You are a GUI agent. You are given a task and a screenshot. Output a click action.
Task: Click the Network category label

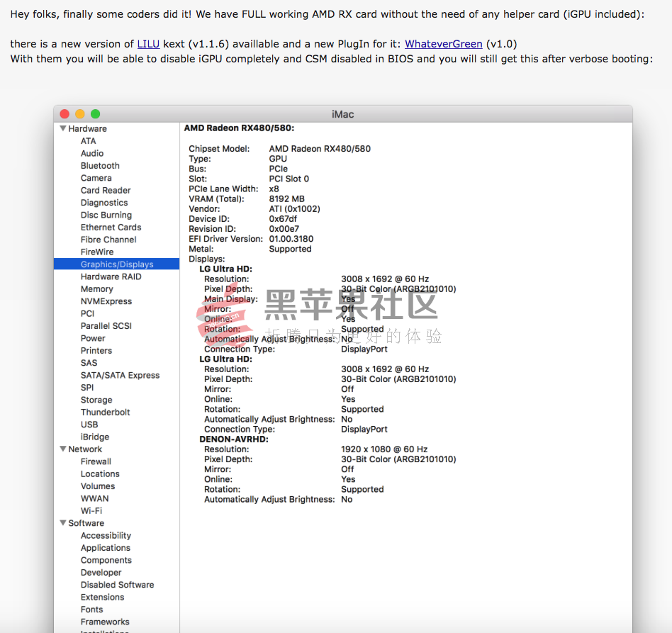(85, 449)
